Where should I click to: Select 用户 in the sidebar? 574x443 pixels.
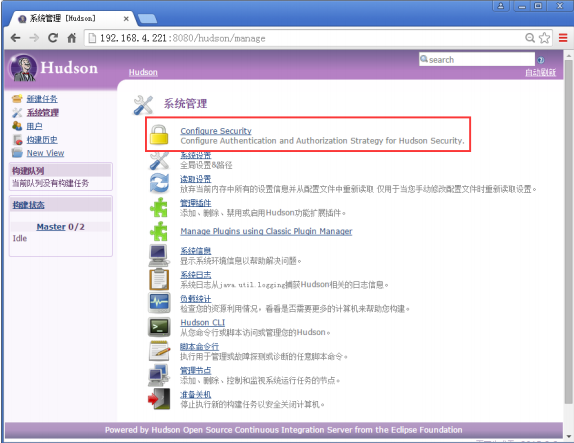click(34, 126)
